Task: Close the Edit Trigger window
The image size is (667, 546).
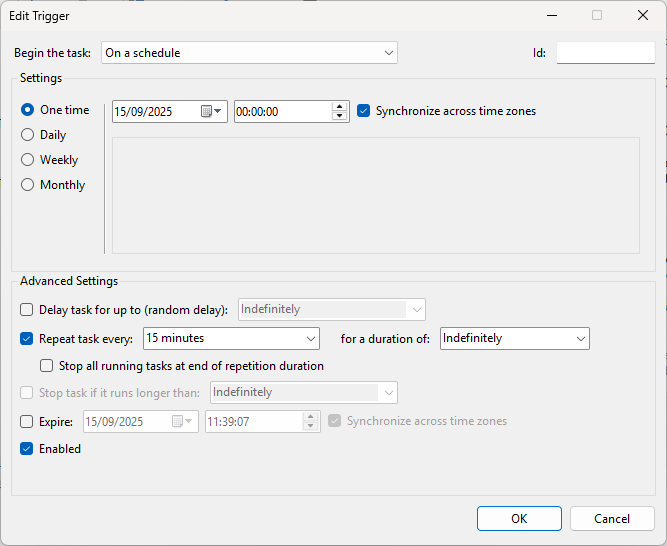Action: (643, 15)
